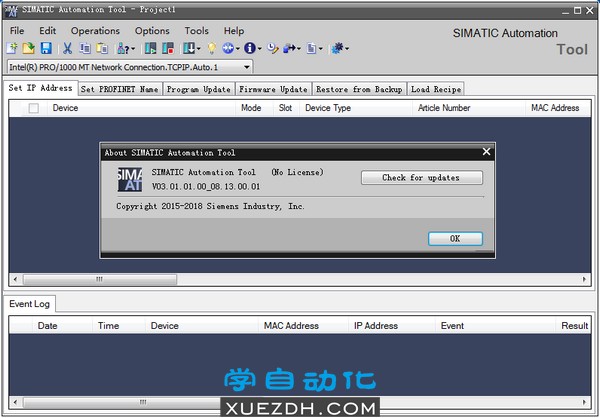Click left arrow of device table scrollbar

pos(15,279)
